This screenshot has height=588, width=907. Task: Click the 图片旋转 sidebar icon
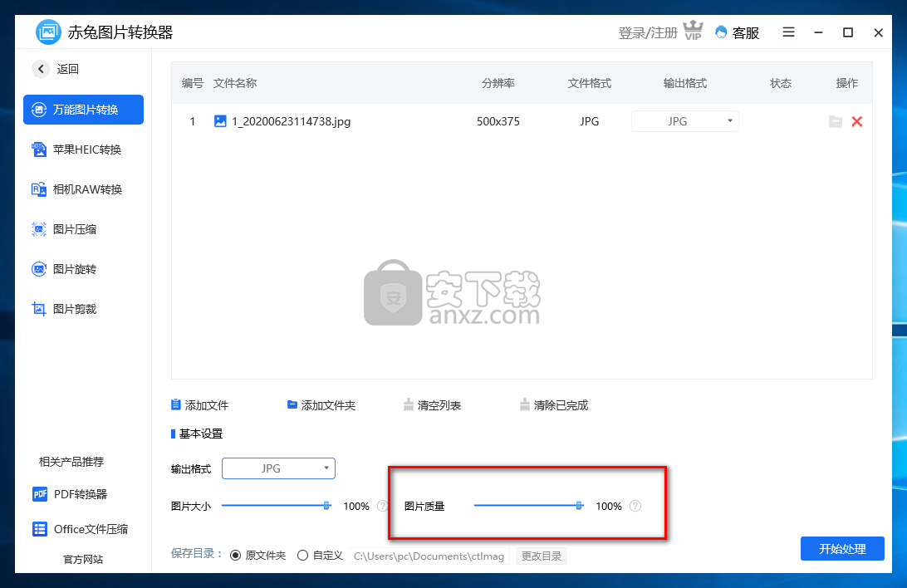click(x=39, y=269)
